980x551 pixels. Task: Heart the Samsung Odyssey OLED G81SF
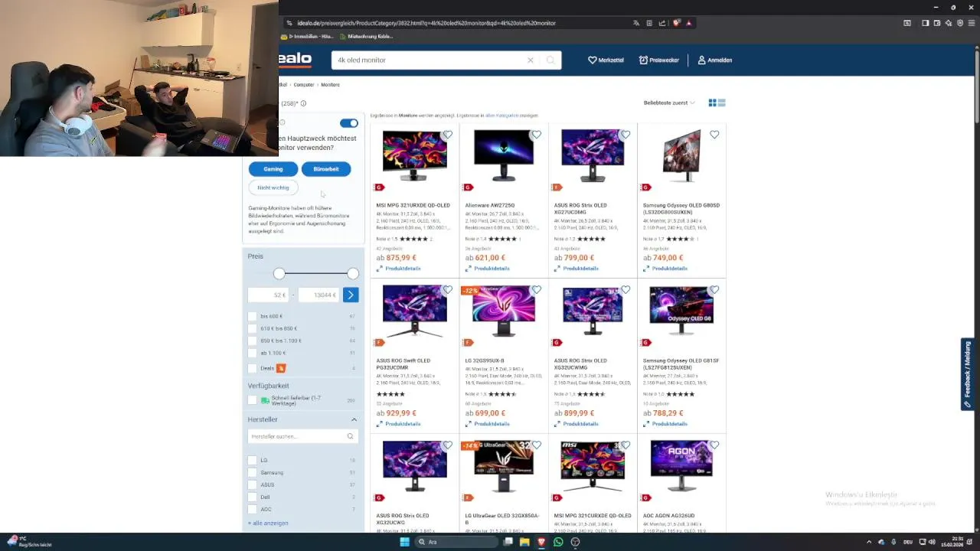(714, 290)
